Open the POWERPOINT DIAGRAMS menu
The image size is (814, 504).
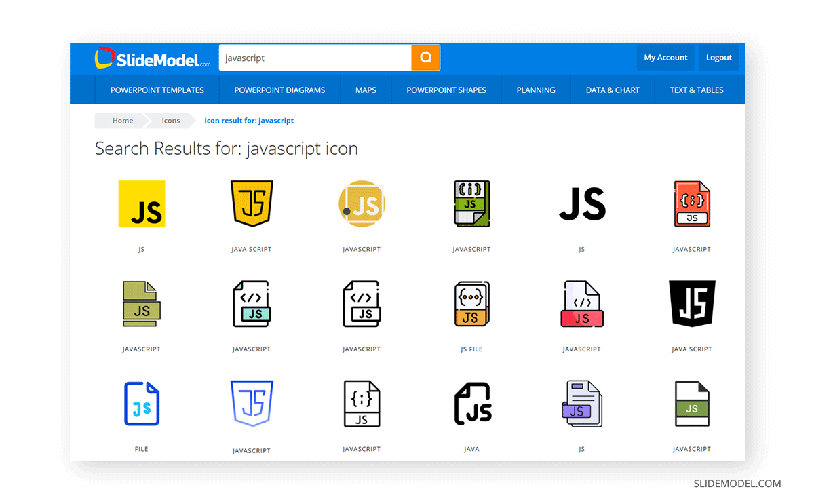279,90
